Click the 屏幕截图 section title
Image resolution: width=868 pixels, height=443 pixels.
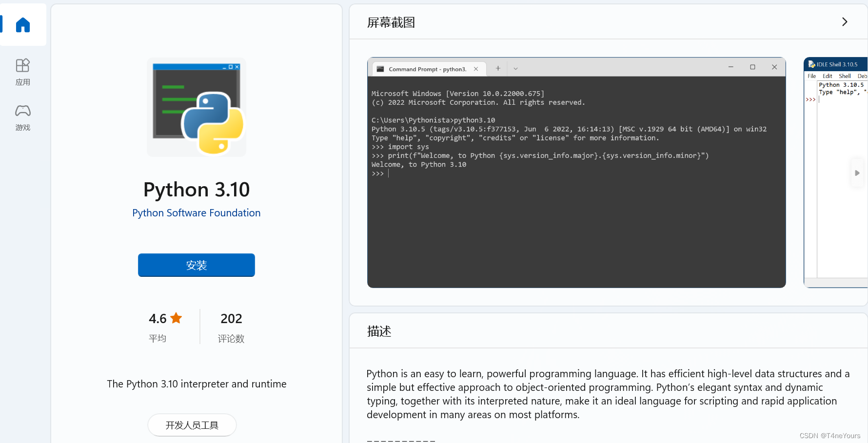click(391, 22)
